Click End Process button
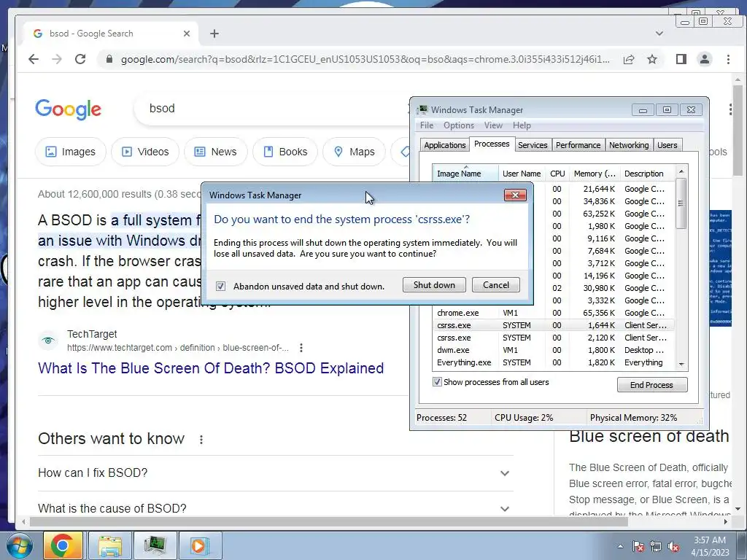The height and width of the screenshot is (560, 747). coord(651,385)
